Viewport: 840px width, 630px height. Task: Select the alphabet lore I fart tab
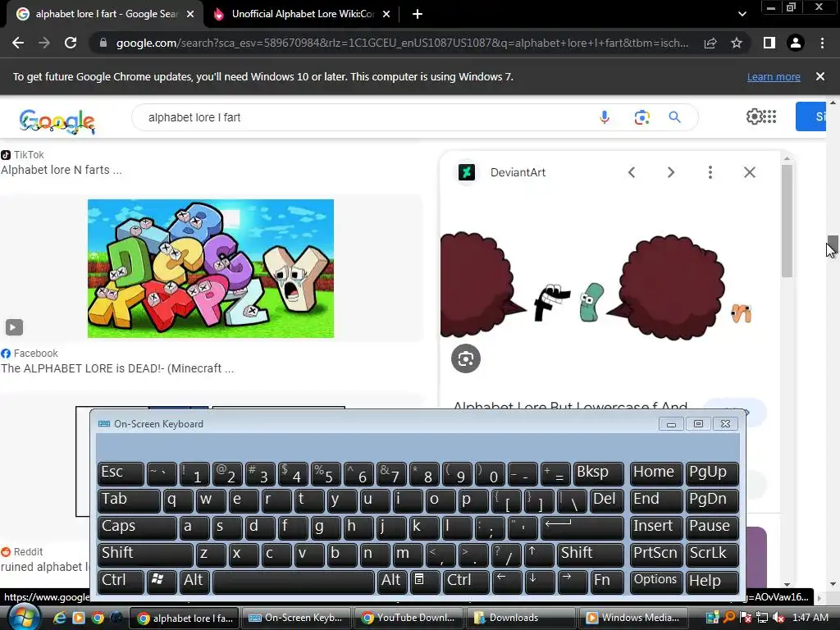click(x=105, y=14)
